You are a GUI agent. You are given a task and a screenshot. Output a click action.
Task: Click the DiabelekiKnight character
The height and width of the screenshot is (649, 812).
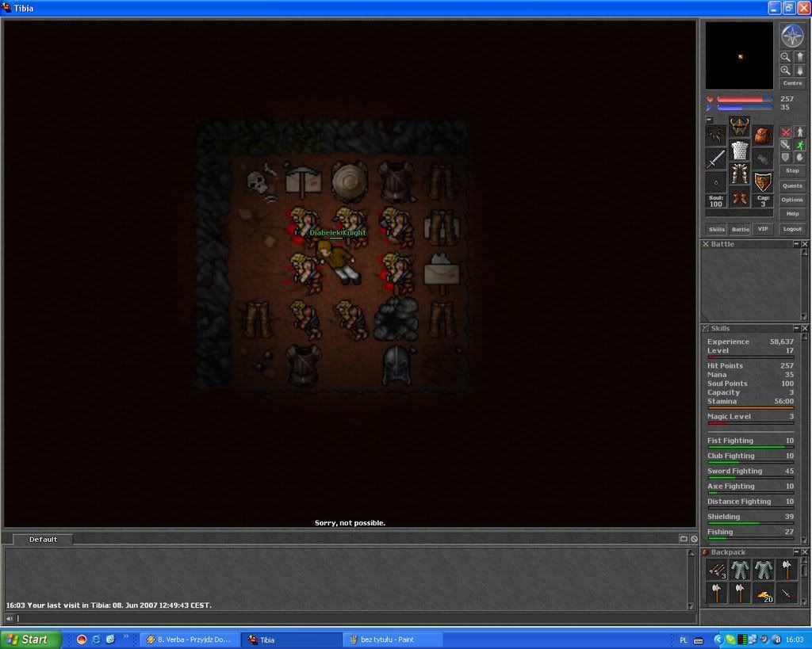point(338,262)
